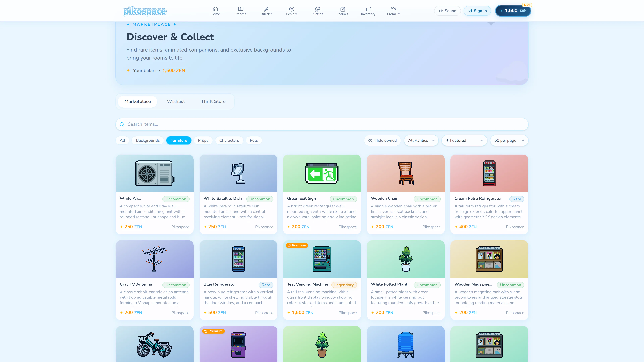Click the White Potted Plant image

[406, 259]
